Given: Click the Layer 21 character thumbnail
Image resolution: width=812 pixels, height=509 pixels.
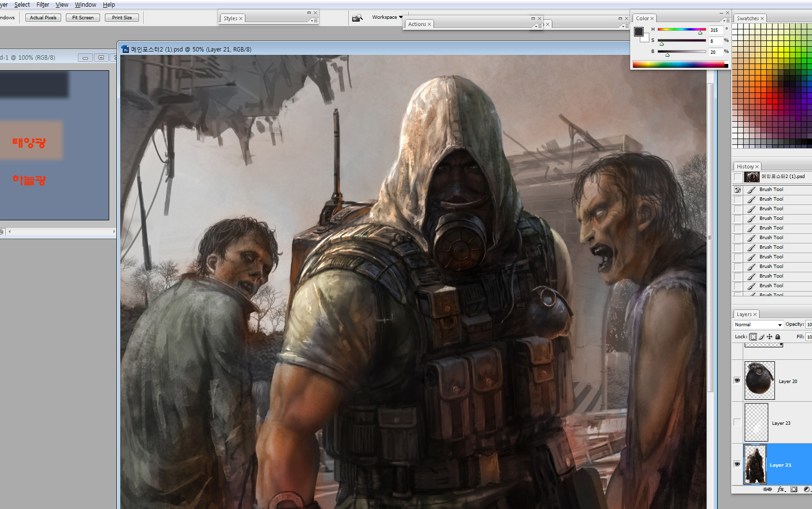Looking at the screenshot, I should (x=755, y=464).
